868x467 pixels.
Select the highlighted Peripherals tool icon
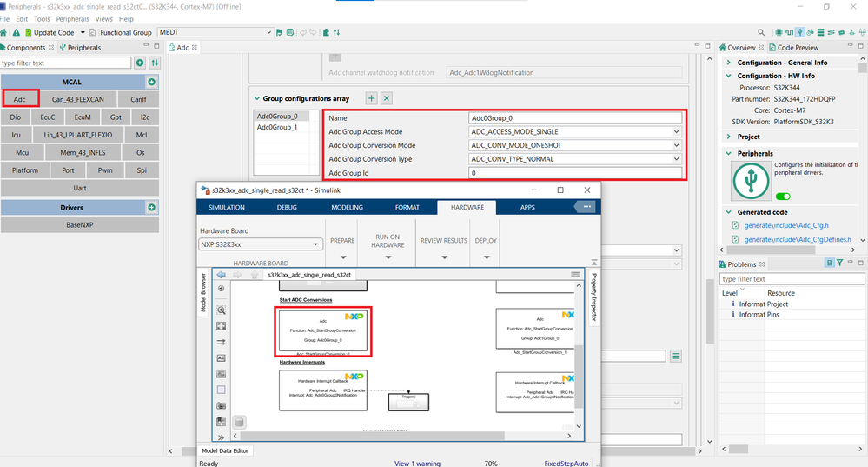800,33
